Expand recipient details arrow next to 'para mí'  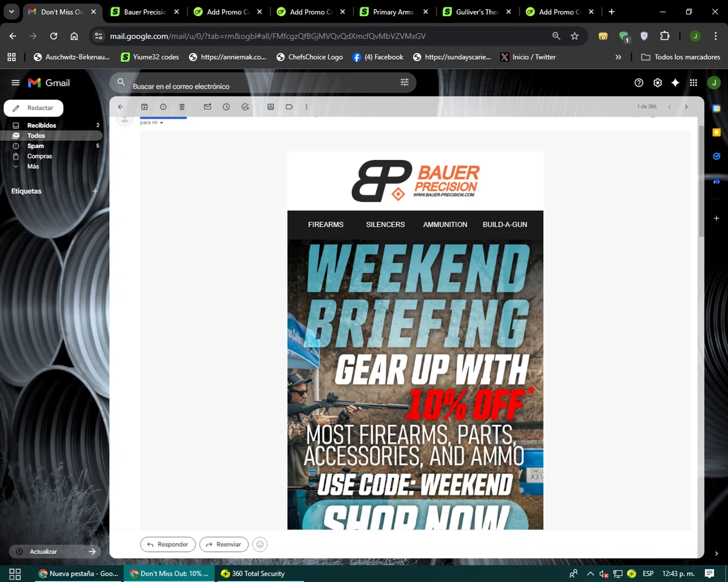[161, 123]
